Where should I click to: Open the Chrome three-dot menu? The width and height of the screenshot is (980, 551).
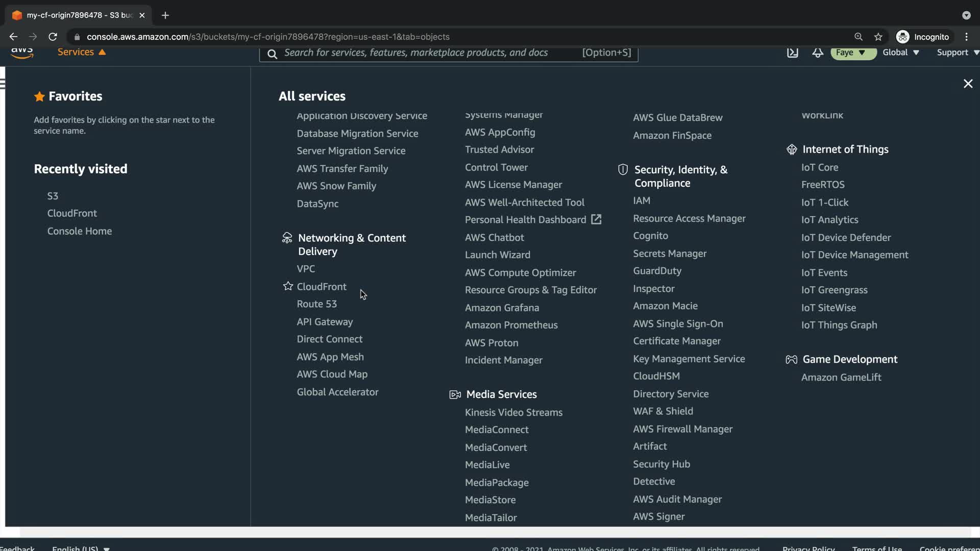[x=966, y=37]
